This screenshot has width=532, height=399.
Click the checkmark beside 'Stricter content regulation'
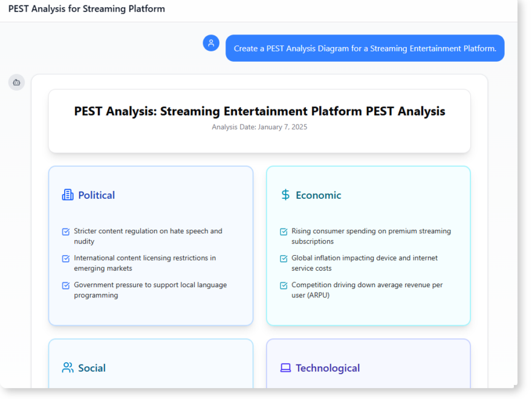65,232
